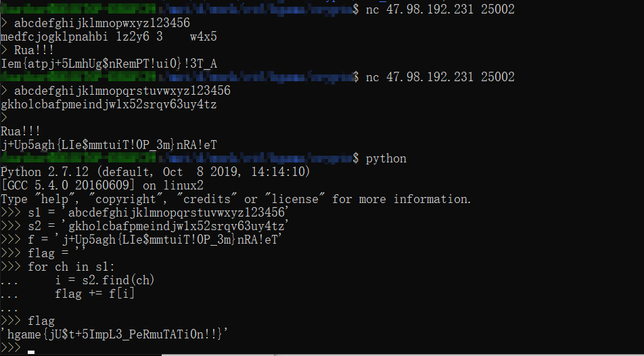
Task: Click the output 'medfcjogklpnahbi 1z2y6 3 w4x5'
Action: coord(109,37)
